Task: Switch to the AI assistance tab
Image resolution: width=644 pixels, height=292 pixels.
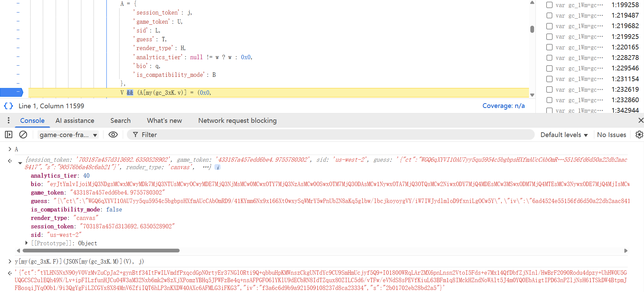Action: 75,120
